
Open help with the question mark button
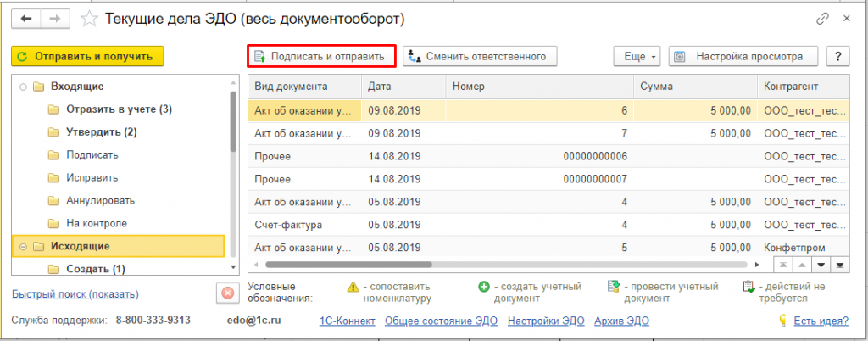pyautogui.click(x=838, y=57)
